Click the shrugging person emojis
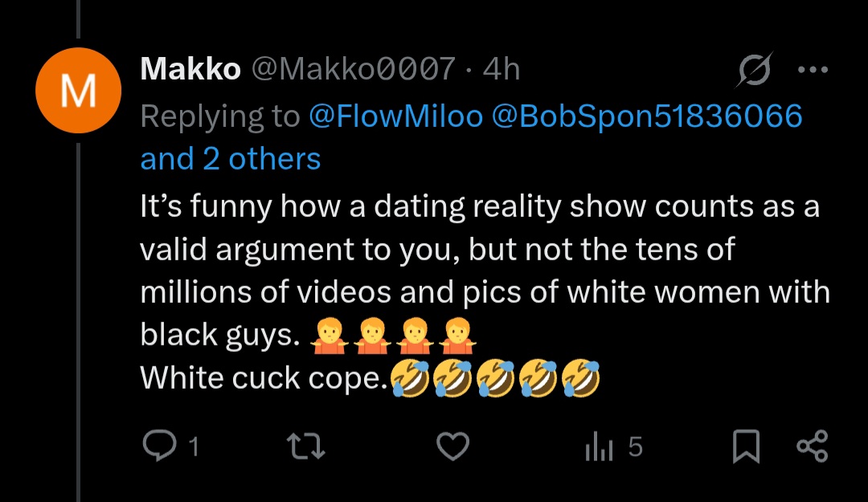Image resolution: width=868 pixels, height=502 pixels. [393, 334]
